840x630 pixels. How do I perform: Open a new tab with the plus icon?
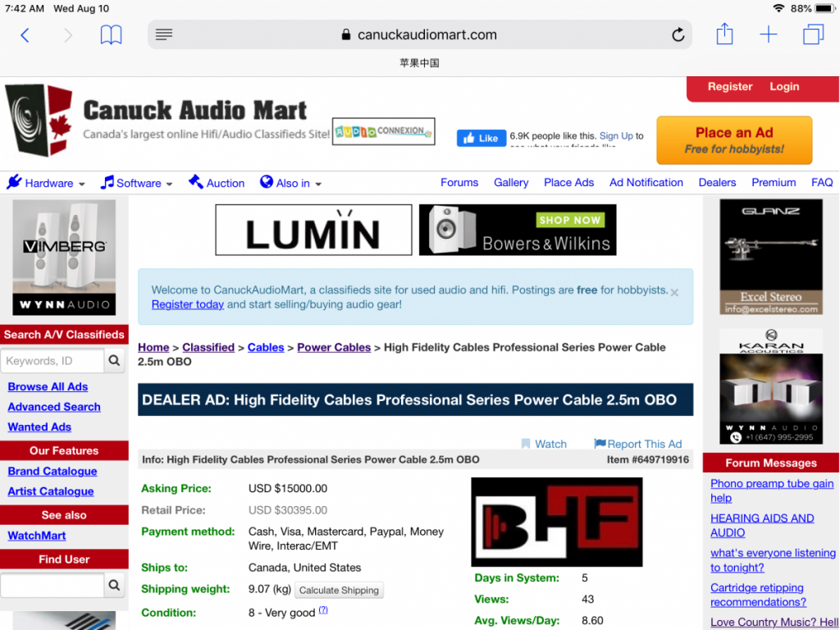[768, 34]
